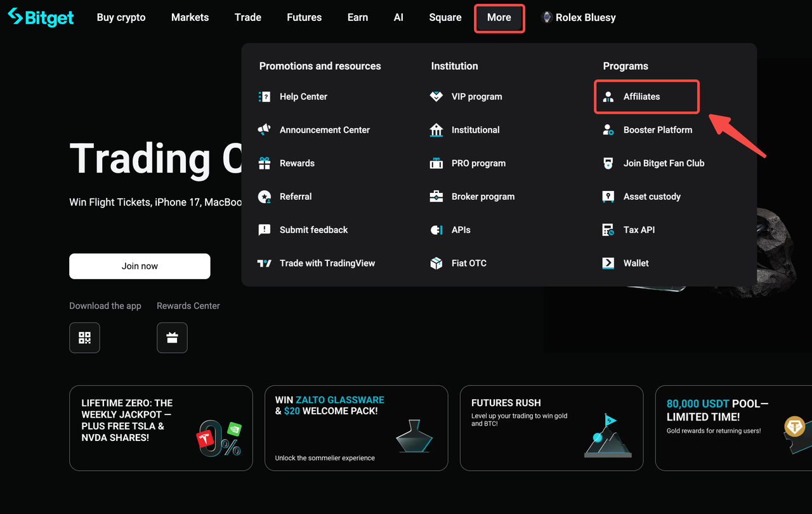Open the Win Zalto Glassware promo card

pyautogui.click(x=357, y=428)
